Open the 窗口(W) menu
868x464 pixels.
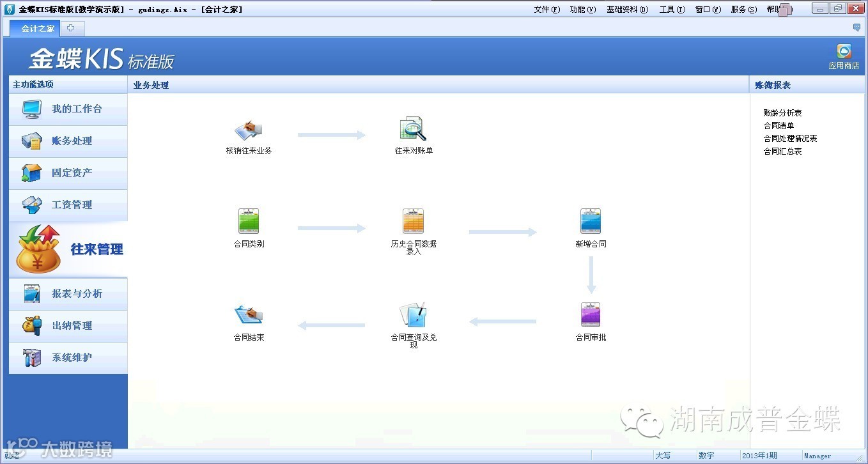[708, 10]
